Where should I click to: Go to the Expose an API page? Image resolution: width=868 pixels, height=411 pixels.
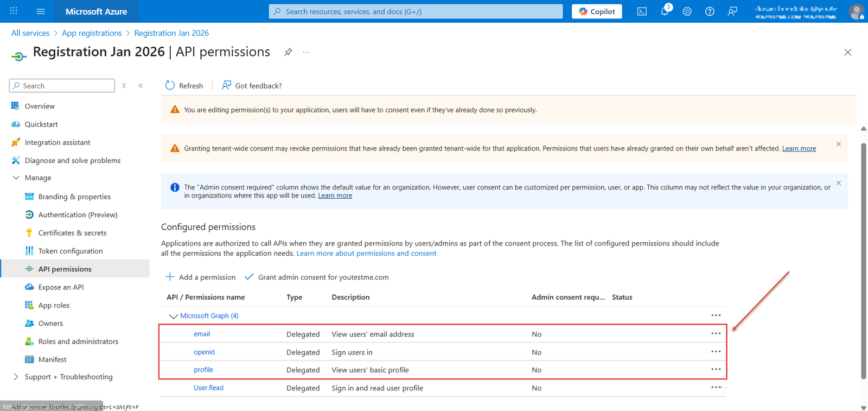61,287
